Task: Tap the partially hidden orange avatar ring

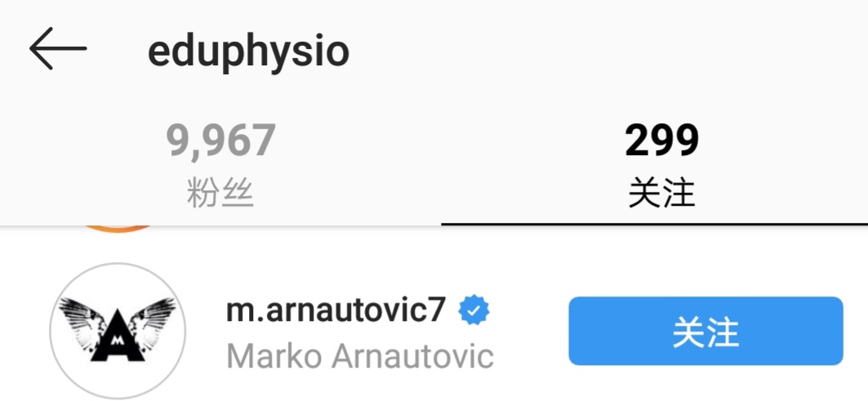Action: point(118,228)
